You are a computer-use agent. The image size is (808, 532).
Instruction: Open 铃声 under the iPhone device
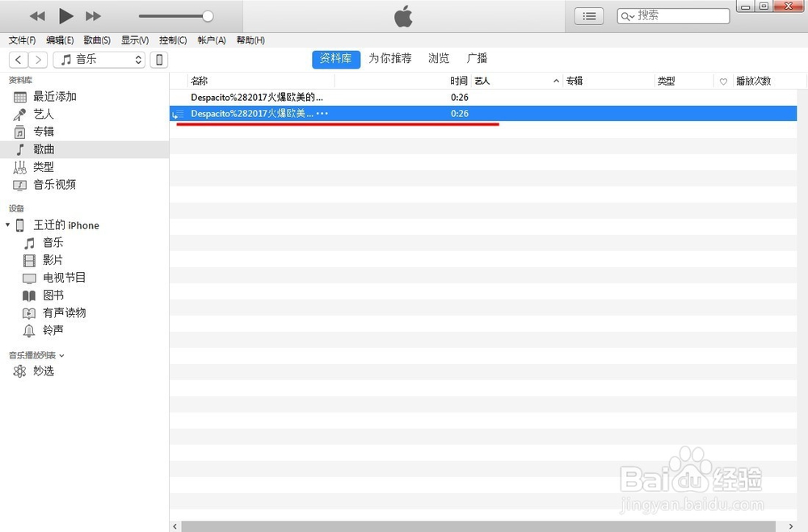pos(53,330)
